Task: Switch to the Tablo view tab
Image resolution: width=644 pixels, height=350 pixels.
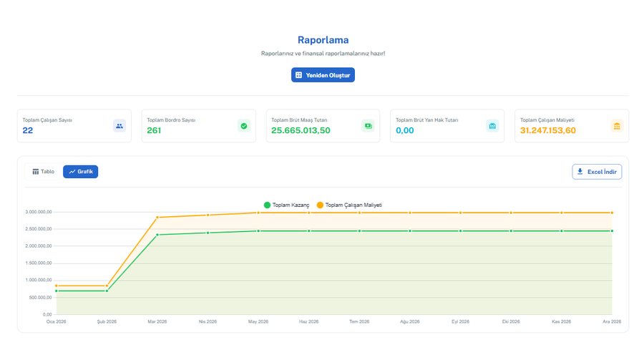Action: 44,172
